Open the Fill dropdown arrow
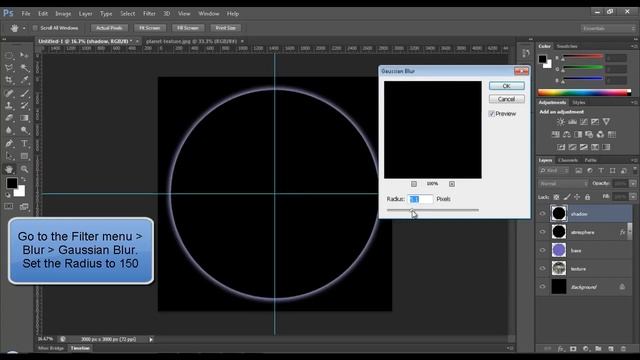Image resolution: width=640 pixels, height=360 pixels. tap(633, 197)
